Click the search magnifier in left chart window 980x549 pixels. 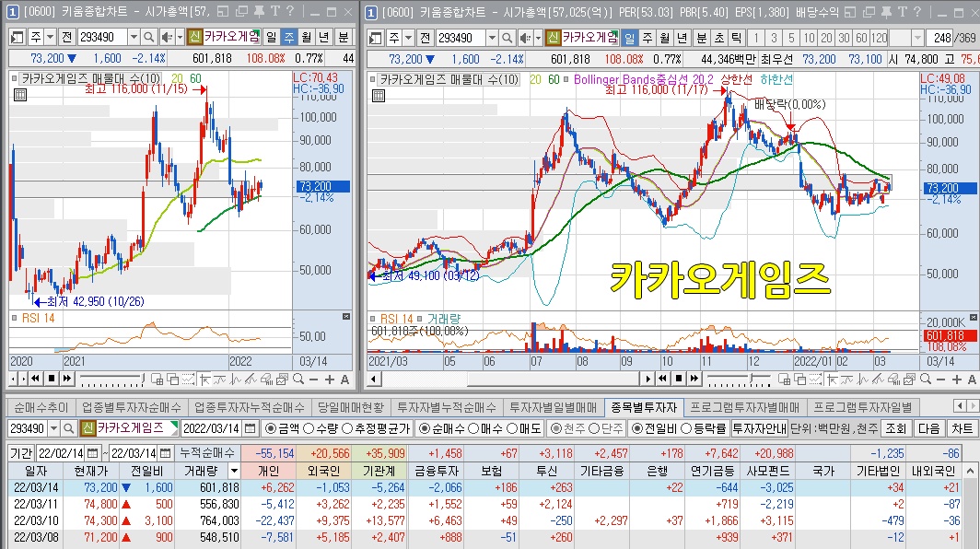pyautogui.click(x=149, y=38)
